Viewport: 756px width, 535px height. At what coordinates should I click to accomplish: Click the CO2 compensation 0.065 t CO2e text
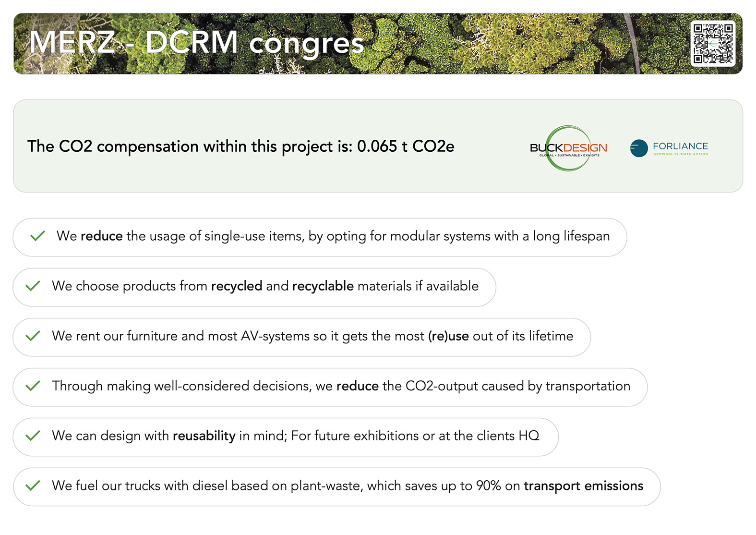[x=240, y=146]
